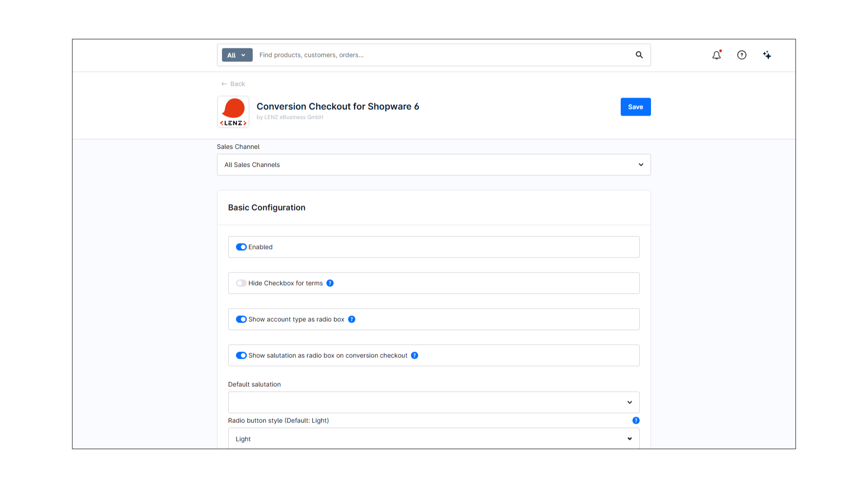Expand the All search filter dropdown
This screenshot has width=868, height=488.
click(x=237, y=55)
